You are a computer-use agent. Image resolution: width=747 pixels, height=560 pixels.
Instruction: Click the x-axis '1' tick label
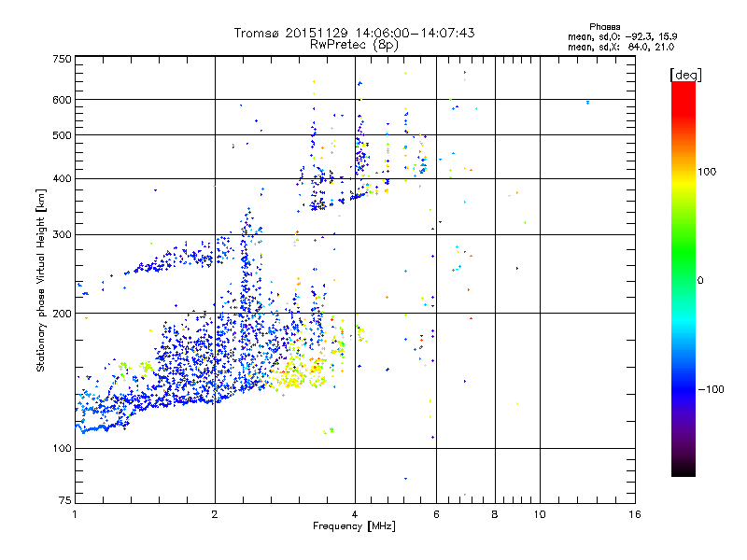(75, 514)
